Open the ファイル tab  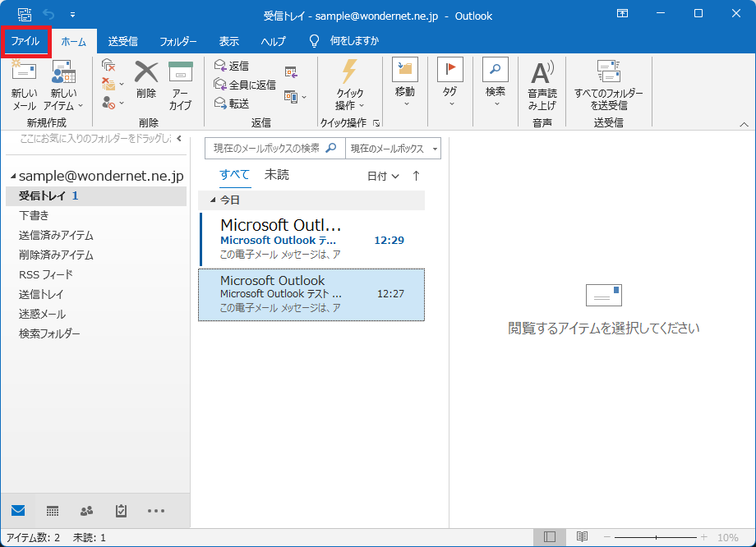click(x=25, y=41)
